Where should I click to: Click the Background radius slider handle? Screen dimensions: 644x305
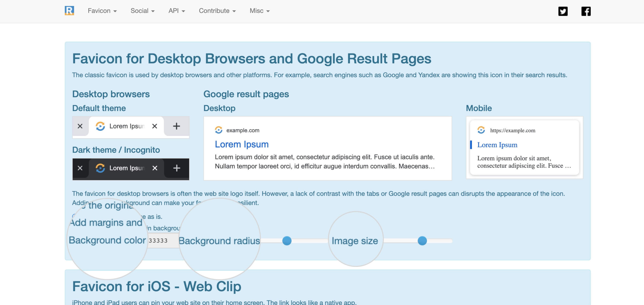pos(287,241)
